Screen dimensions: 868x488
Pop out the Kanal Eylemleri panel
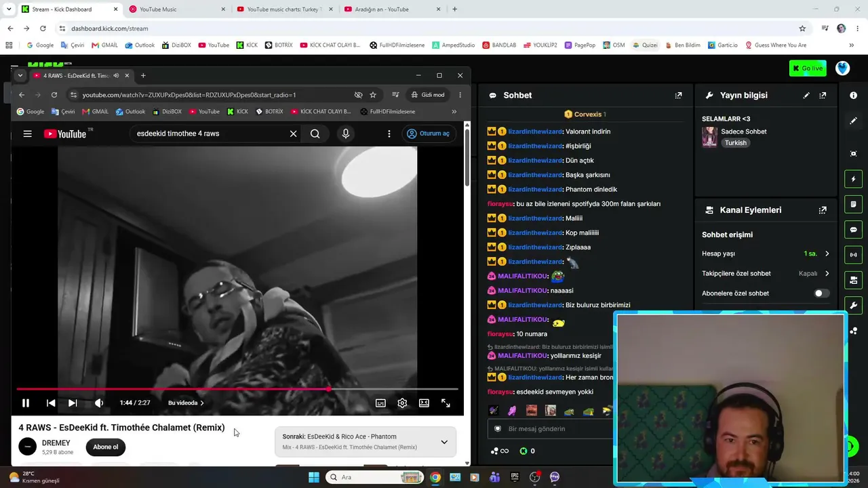(x=823, y=210)
